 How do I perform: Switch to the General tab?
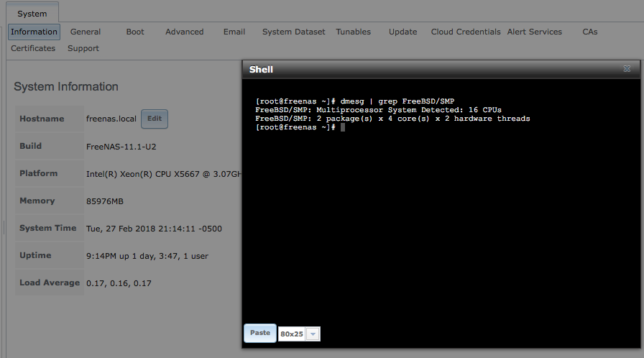tap(86, 32)
